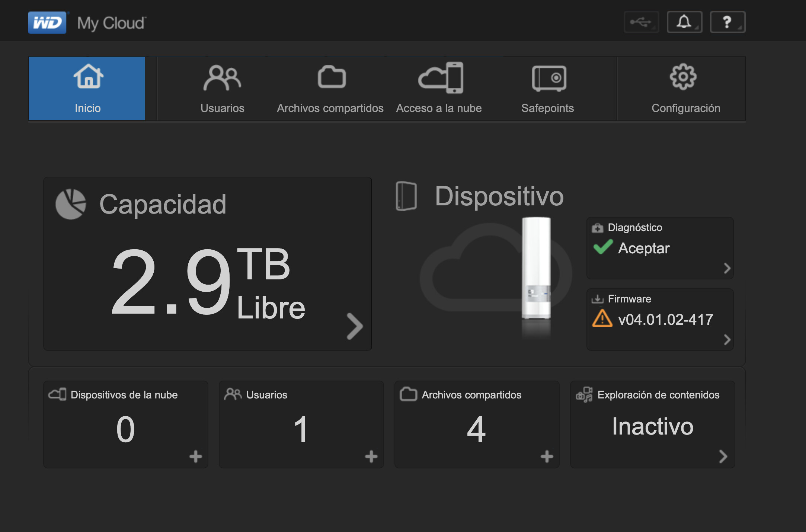This screenshot has width=806, height=532.
Task: Open the Safepoints tab
Action: point(548,89)
